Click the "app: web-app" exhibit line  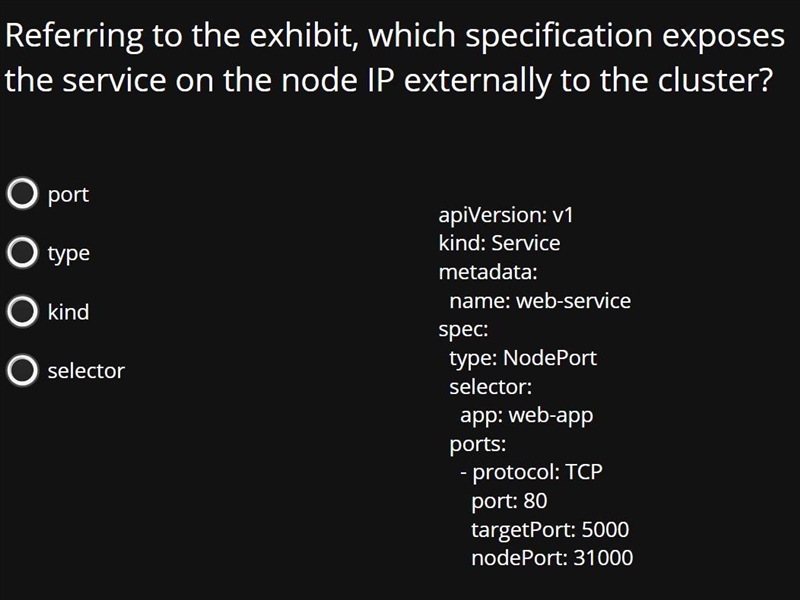[527, 416]
